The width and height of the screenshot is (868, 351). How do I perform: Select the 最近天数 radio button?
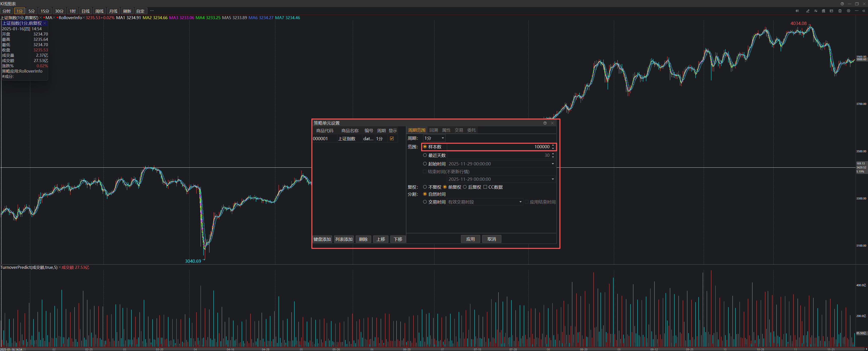point(425,155)
